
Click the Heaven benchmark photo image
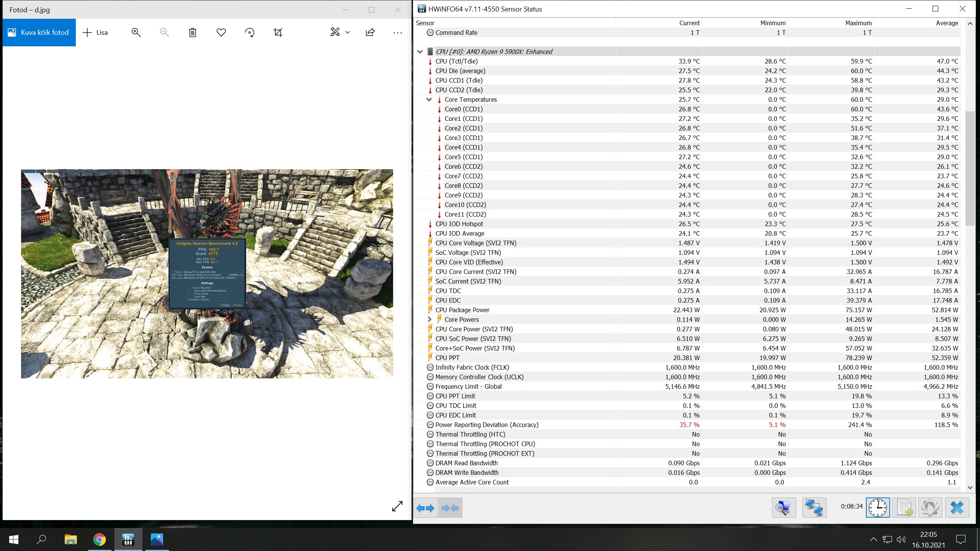point(207,274)
